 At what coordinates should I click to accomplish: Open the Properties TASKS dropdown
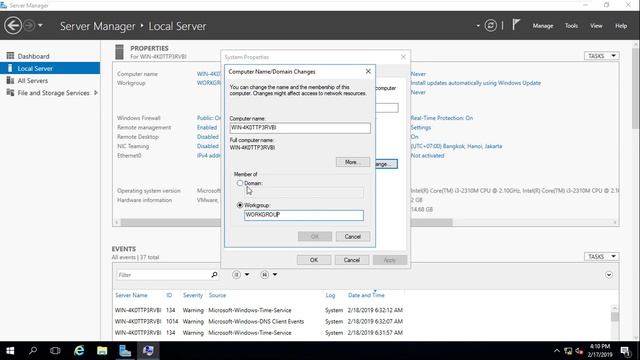(602, 56)
